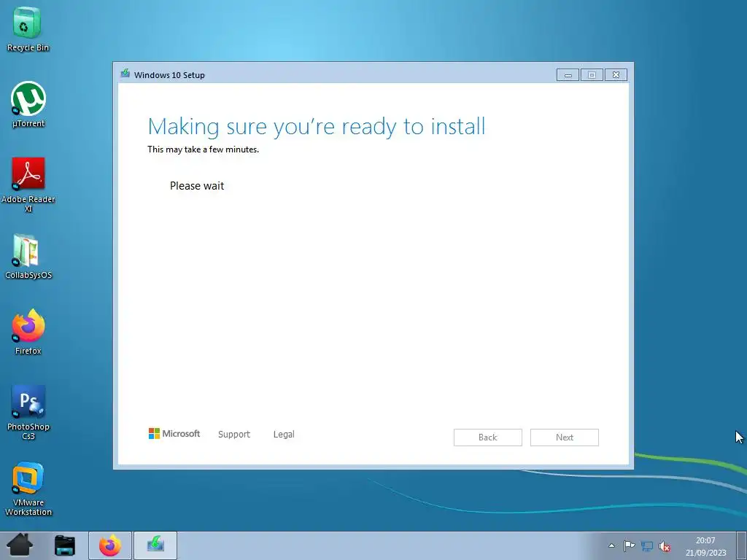This screenshot has width=747, height=560.
Task: Open the clock showing 20:07
Action: [705, 546]
